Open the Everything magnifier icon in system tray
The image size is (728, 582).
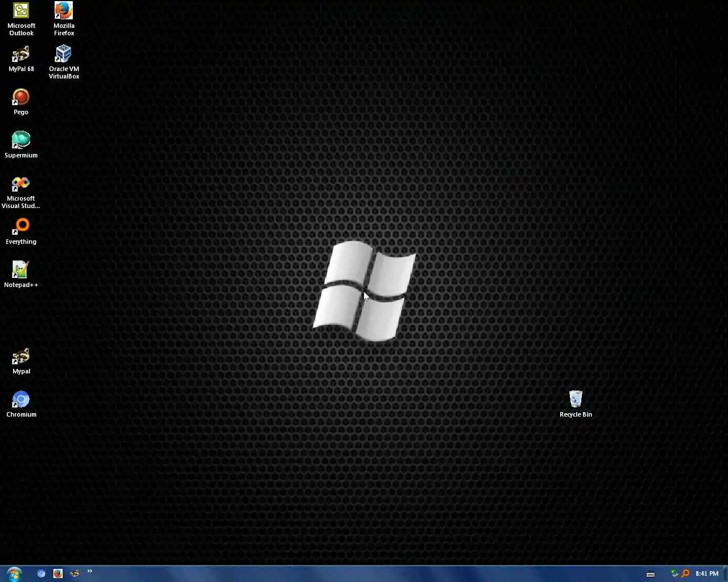[685, 573]
